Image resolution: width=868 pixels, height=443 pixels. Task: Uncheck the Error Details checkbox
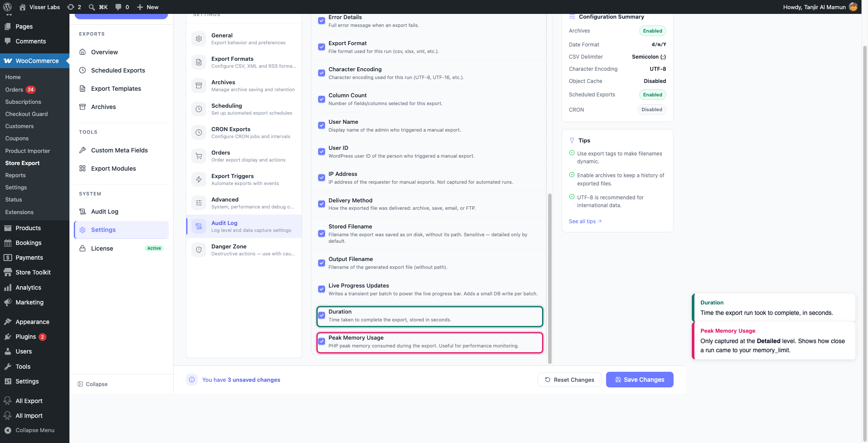pos(322,20)
